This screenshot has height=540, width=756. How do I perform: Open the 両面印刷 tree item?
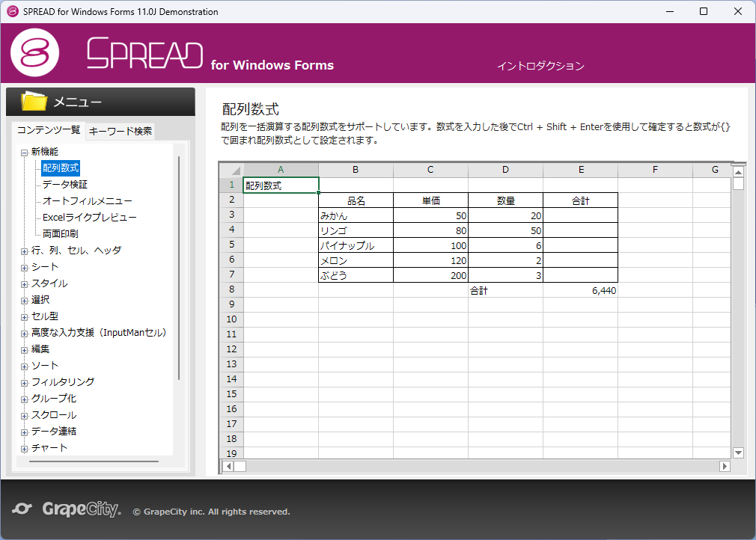tap(61, 233)
